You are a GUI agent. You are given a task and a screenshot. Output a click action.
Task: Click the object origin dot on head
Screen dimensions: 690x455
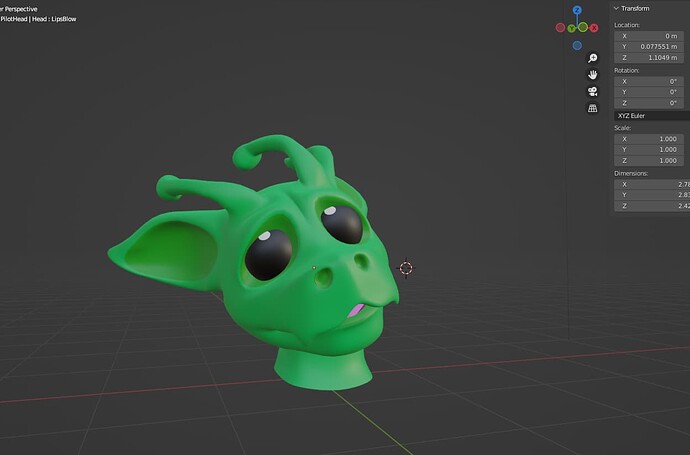[314, 268]
